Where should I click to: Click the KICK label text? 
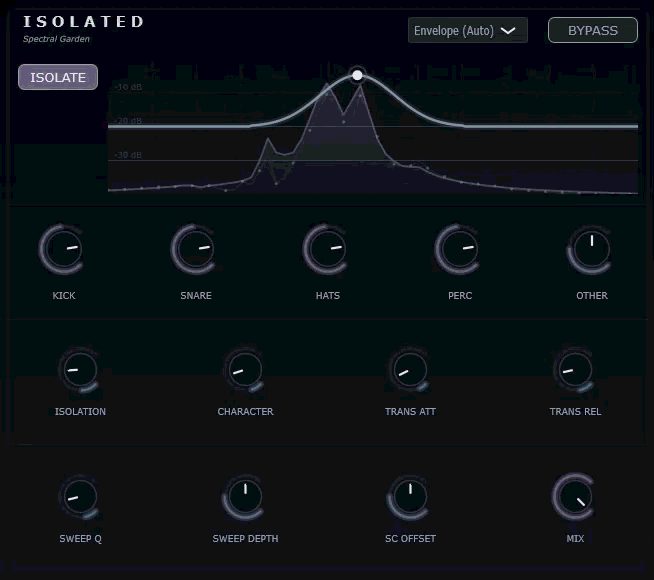(64, 296)
